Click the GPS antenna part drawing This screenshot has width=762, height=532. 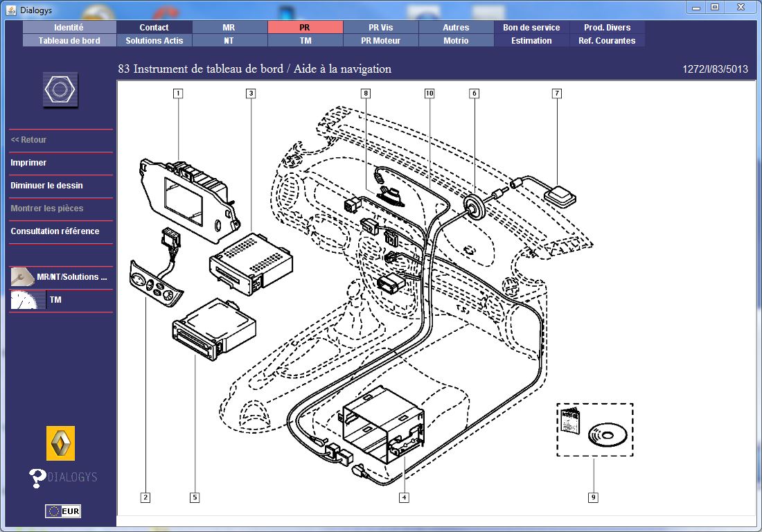pos(560,196)
